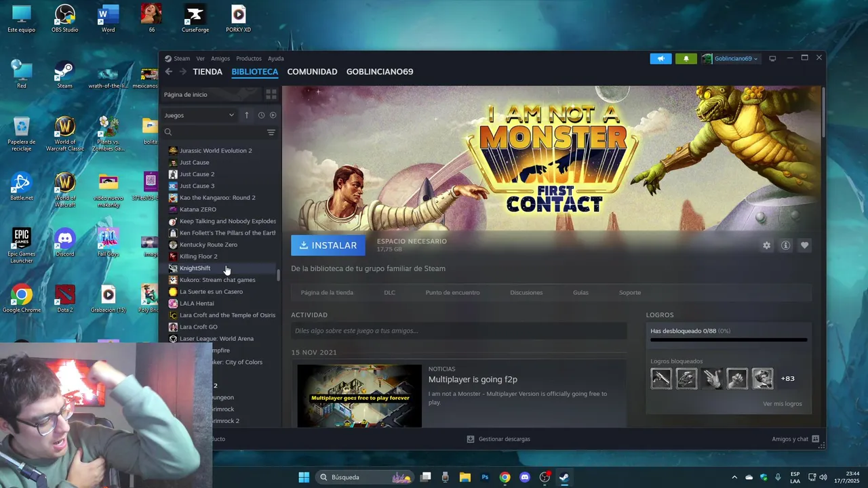Open Dota 2 desktop shortcut
Screen dimensions: 868x488
(x=64, y=299)
